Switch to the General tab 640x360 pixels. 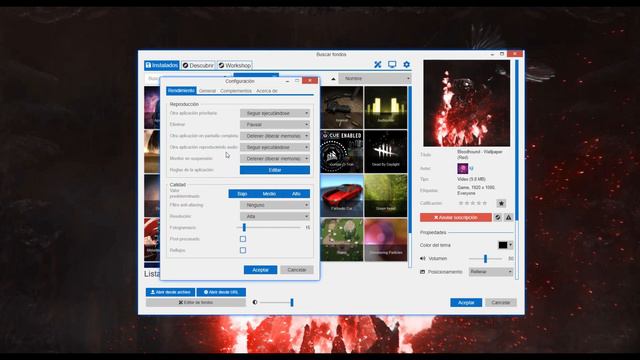tap(207, 91)
